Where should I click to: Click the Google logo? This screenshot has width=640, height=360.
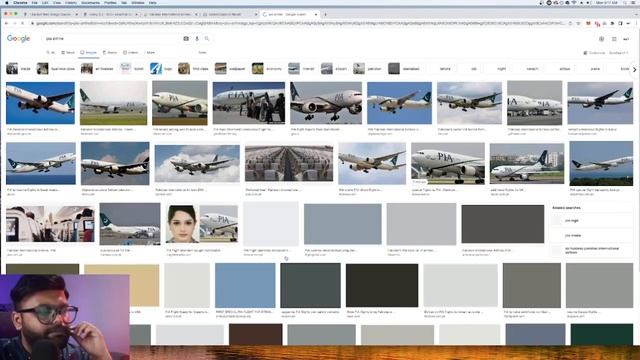click(x=18, y=38)
